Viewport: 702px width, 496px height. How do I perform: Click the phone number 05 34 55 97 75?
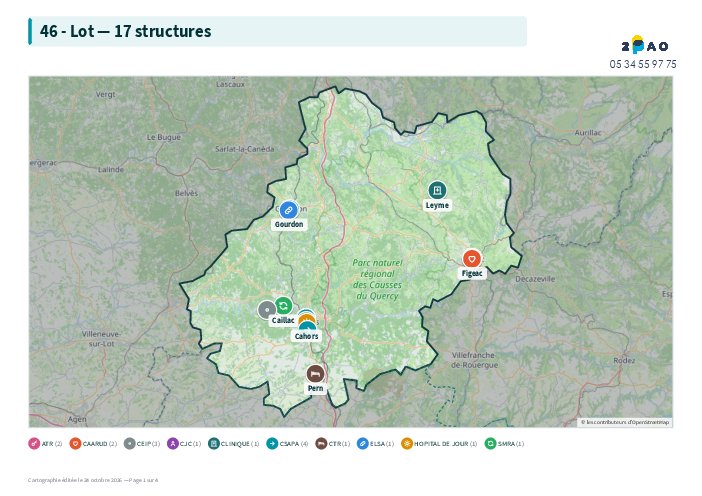coord(643,64)
